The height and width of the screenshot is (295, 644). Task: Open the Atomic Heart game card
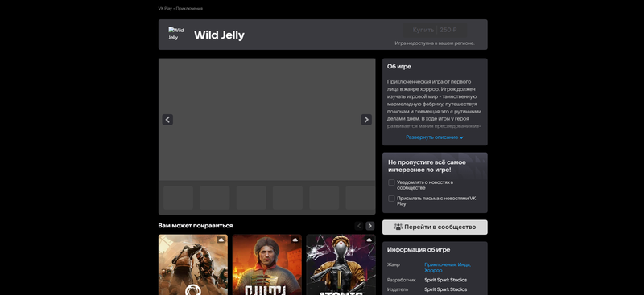click(341, 264)
